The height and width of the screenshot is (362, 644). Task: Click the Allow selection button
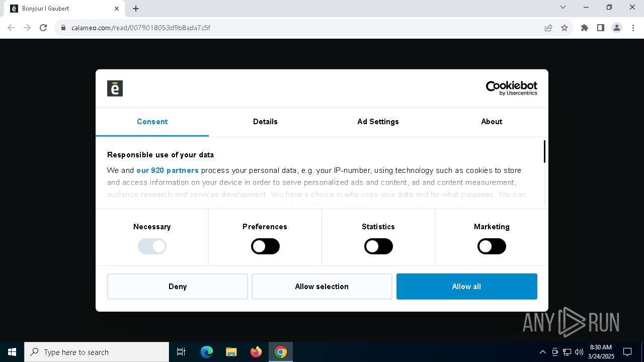[x=322, y=287]
